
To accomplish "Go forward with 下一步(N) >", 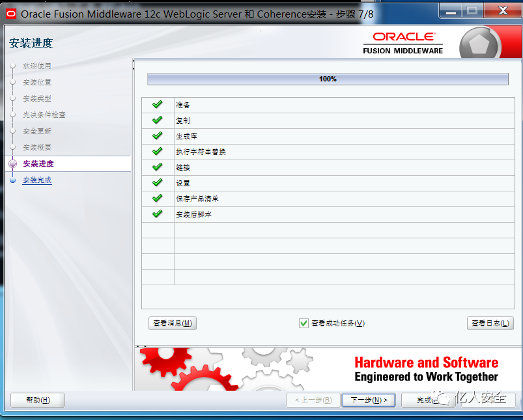I will pyautogui.click(x=369, y=400).
